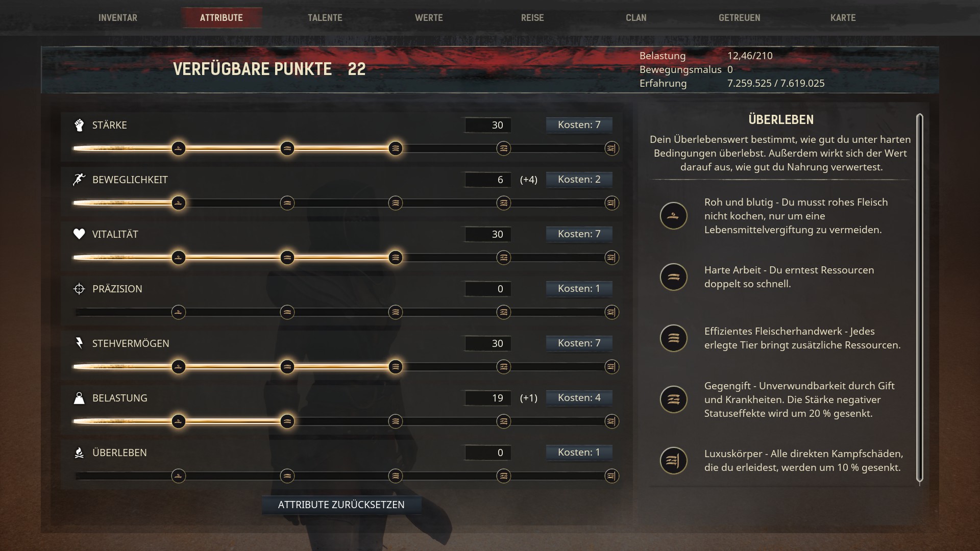Click the Belastung value field showing 19

coord(488,398)
